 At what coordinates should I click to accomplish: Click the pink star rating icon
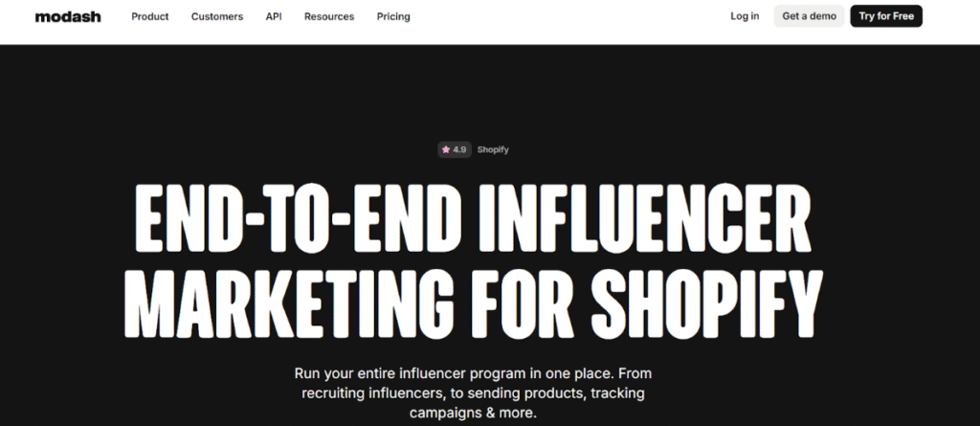pyautogui.click(x=446, y=149)
